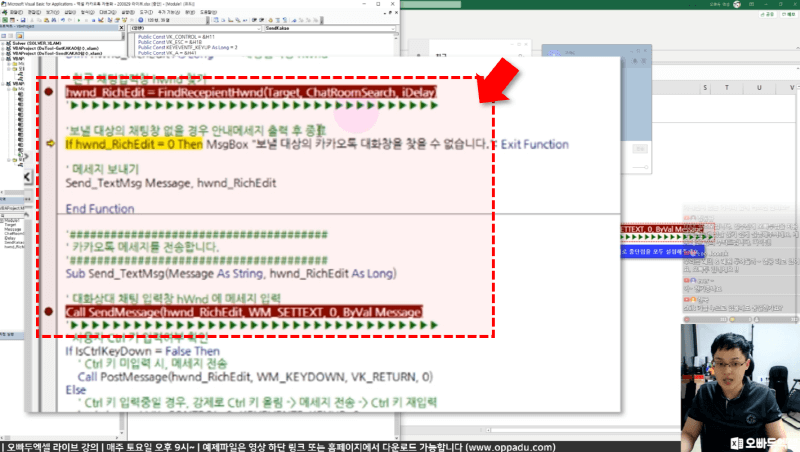The height and width of the screenshot is (452, 800).
Task: Toggle Folders icon in project panel
Action: coord(19,36)
